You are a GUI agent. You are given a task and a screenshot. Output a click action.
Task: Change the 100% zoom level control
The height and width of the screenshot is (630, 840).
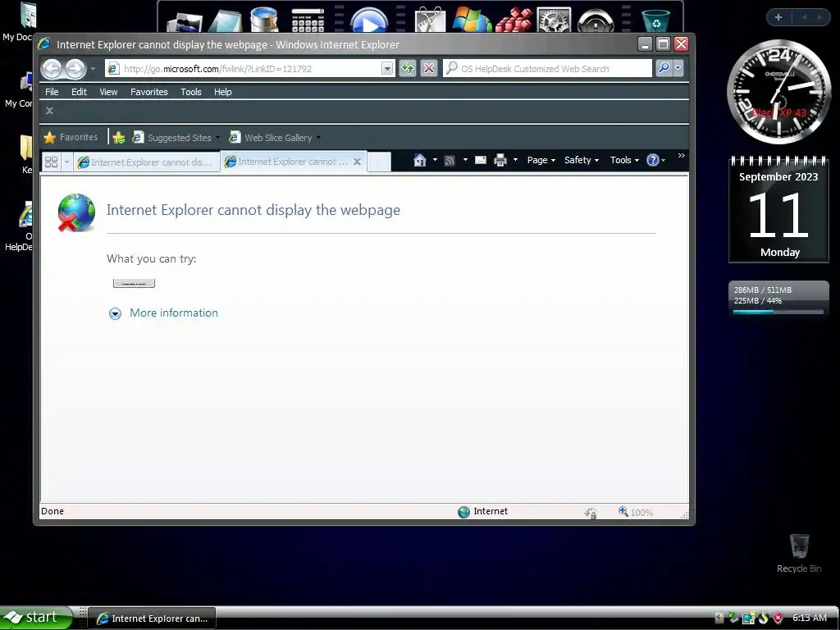pyautogui.click(x=636, y=512)
